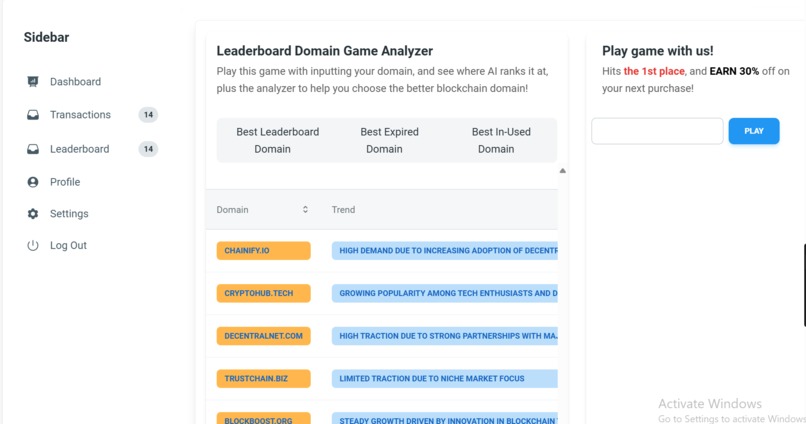Click the Leaderboard badge showing 14
The width and height of the screenshot is (806, 424).
point(148,149)
